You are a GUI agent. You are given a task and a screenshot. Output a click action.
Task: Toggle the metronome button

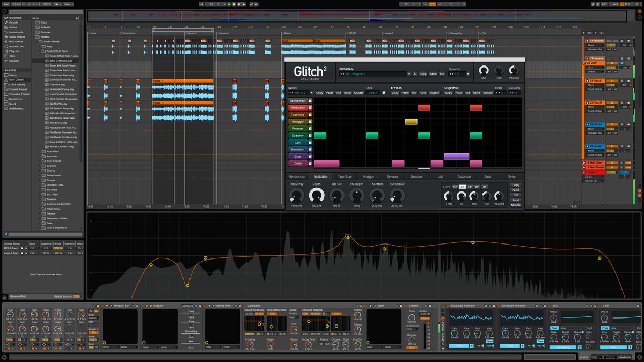[57, 4]
